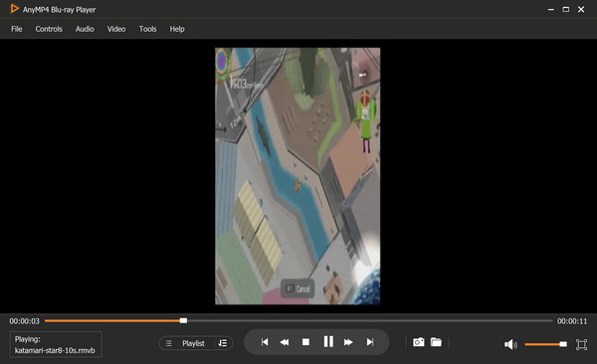The width and height of the screenshot is (597, 364).
Task: Click the AnyMP4 Blu-ray Player logo icon
Action: click(14, 8)
